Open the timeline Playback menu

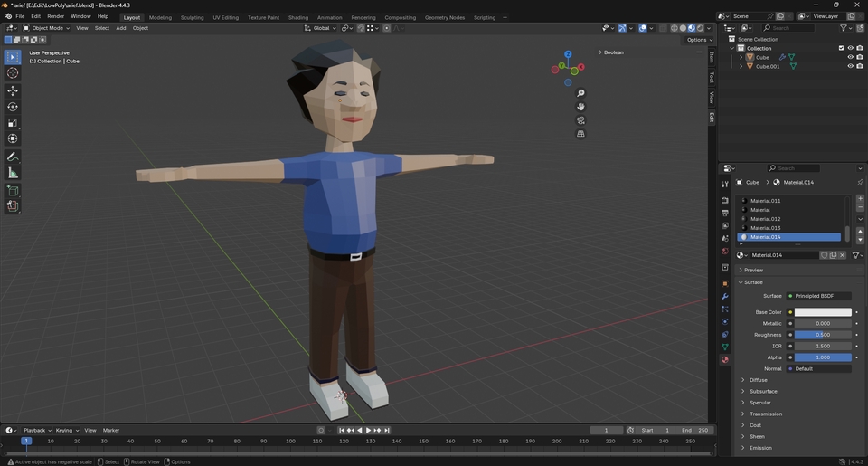(x=36, y=431)
